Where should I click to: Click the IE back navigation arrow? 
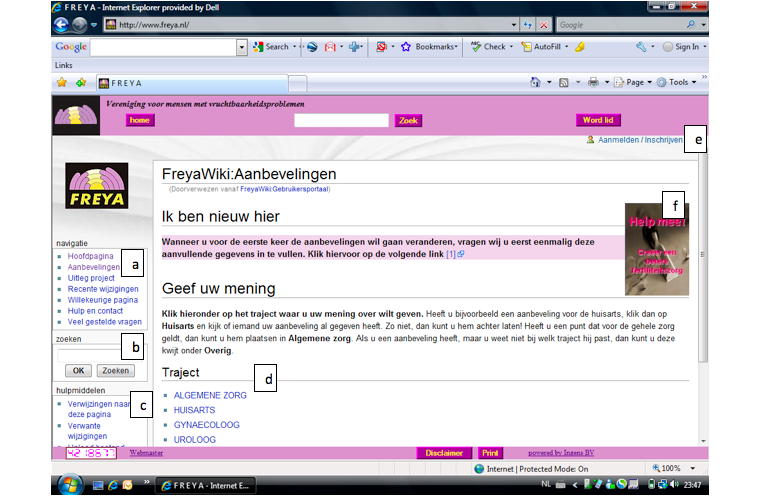click(63, 24)
